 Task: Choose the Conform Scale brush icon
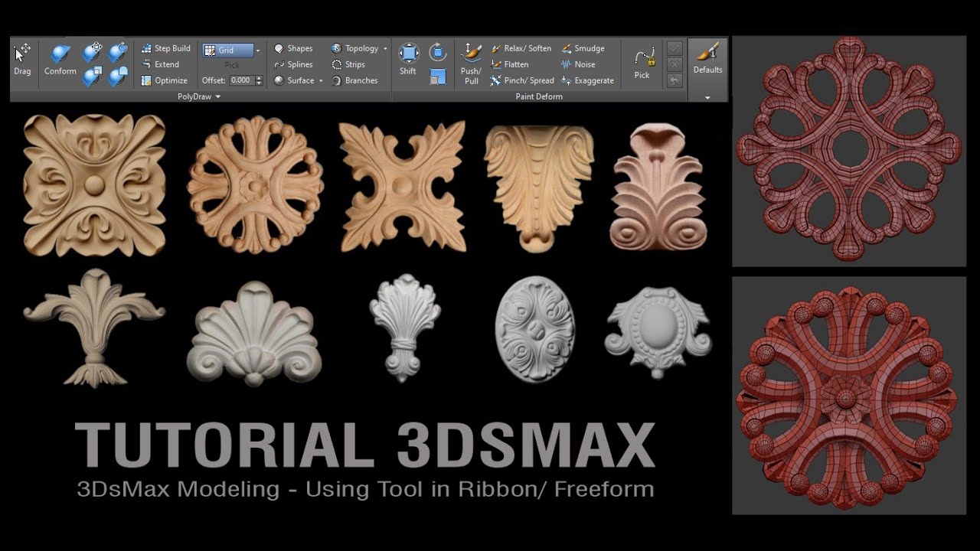93,76
